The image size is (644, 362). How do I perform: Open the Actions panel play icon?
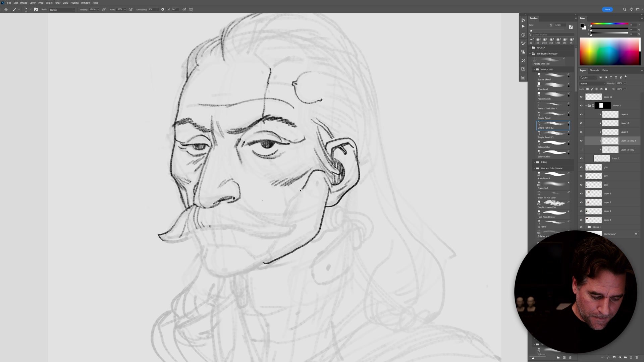[523, 26]
